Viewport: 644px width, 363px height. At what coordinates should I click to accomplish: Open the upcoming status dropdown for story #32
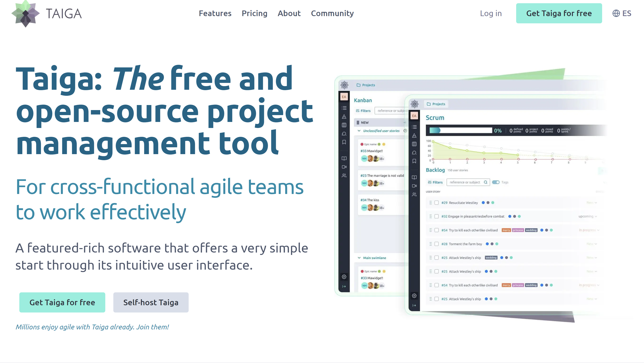587,216
